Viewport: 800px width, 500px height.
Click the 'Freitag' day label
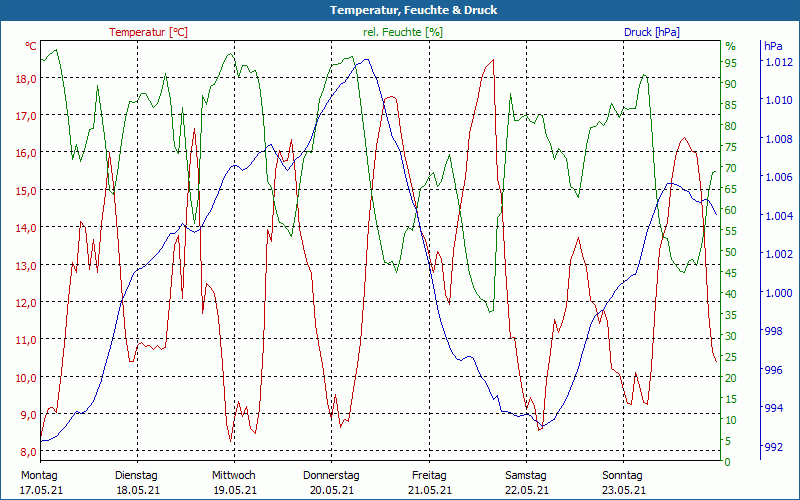click(x=429, y=476)
